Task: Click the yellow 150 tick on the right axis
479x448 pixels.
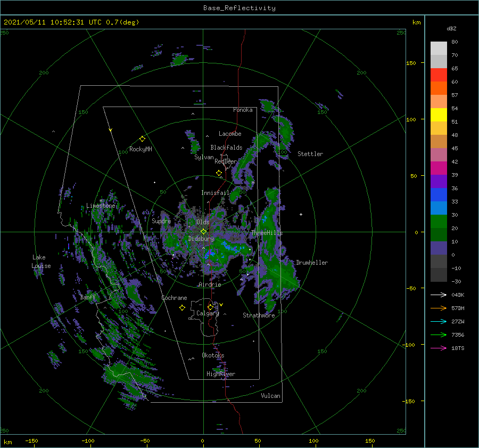Action: coord(411,63)
